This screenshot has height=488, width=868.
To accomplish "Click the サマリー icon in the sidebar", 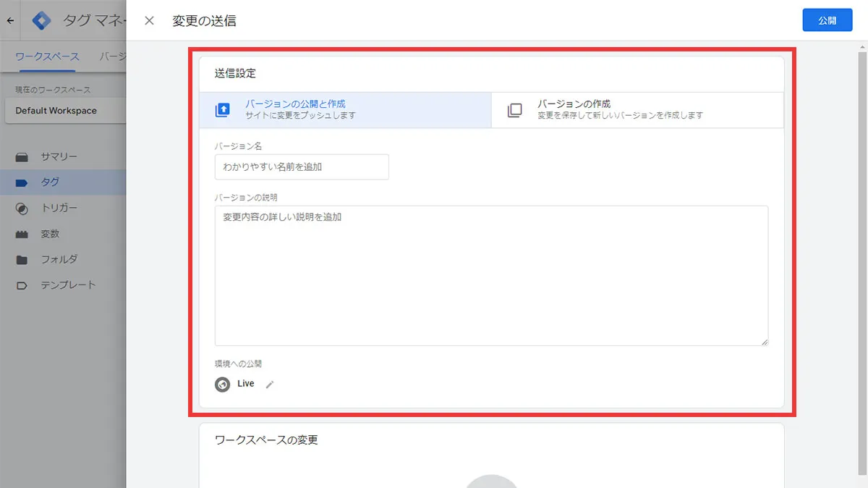I will (x=22, y=156).
